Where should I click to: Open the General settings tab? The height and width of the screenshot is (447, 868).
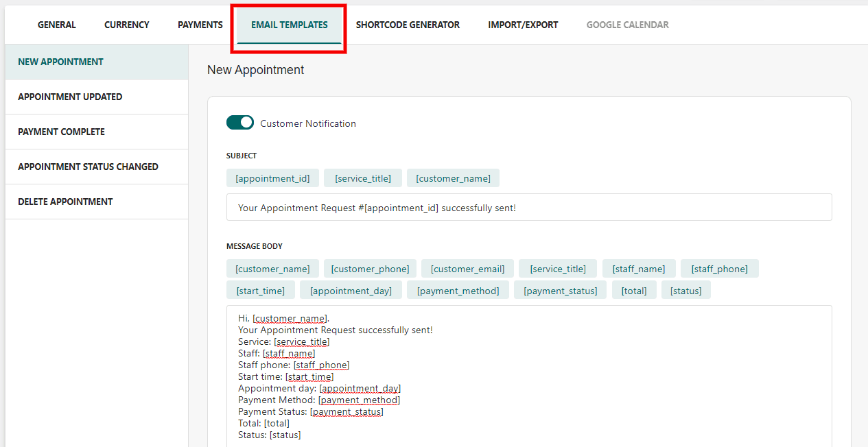(x=57, y=25)
